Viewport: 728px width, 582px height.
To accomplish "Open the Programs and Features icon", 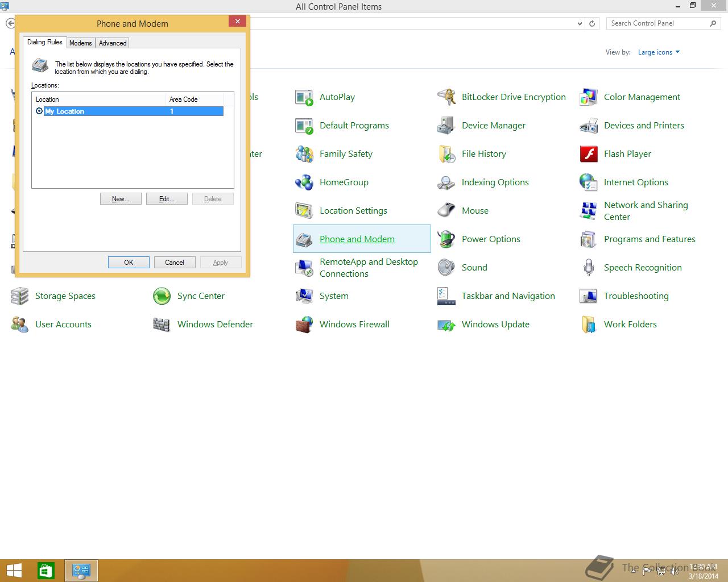I will click(589, 239).
